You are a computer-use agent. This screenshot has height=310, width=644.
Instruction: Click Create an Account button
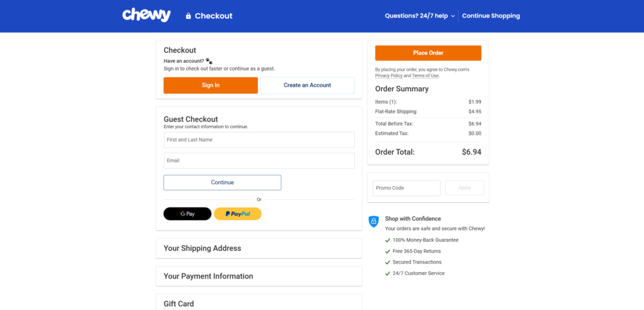(307, 86)
